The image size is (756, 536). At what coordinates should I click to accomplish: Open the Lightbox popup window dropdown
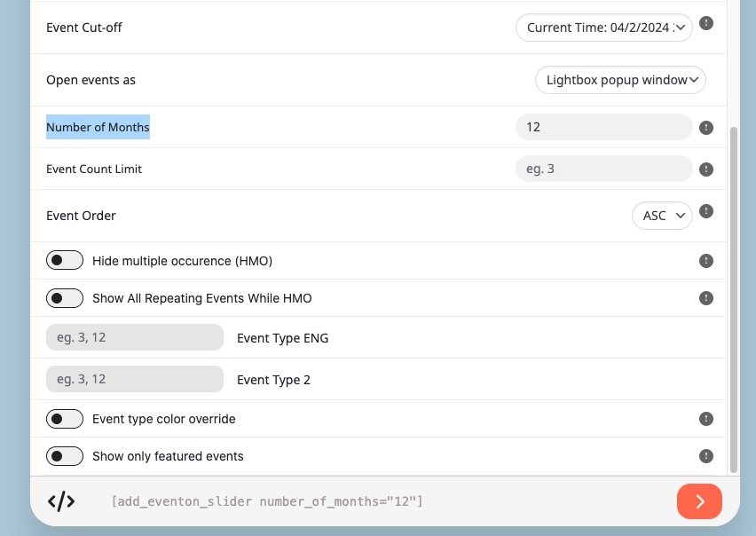[x=620, y=80]
